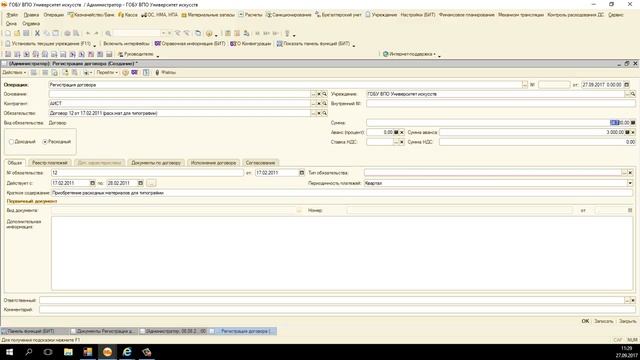Screen dimensions: 640x360
Task: Open selection ellipsis for Тип обязательства field
Action: [624, 173]
